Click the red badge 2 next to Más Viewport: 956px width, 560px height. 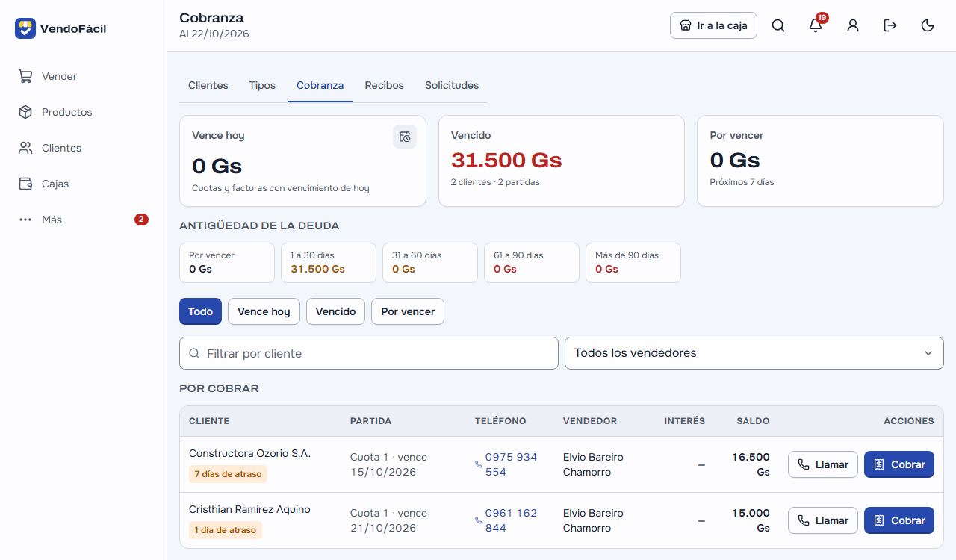tap(141, 220)
